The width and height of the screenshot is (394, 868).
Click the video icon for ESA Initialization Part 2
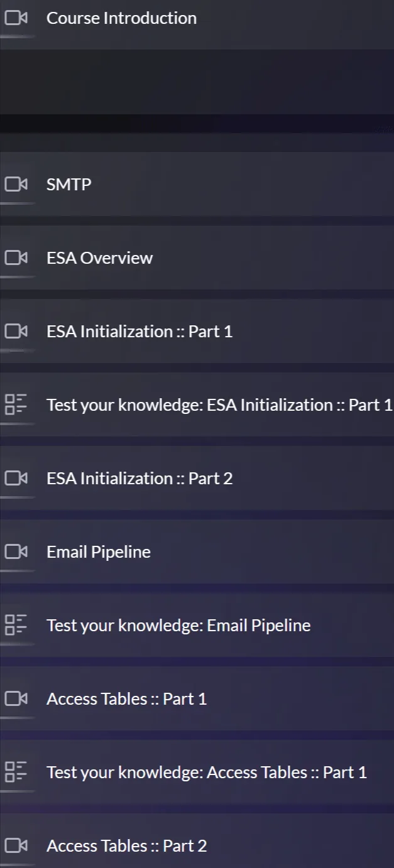(16, 478)
